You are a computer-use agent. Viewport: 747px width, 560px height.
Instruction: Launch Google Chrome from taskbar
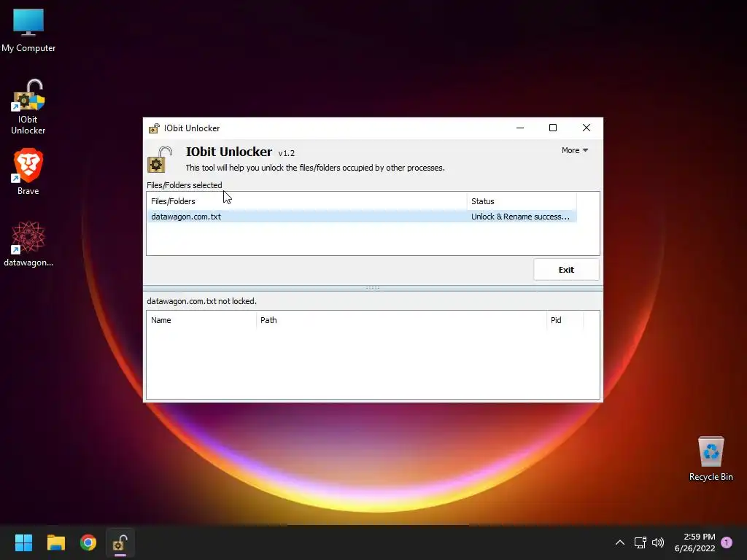(88, 542)
